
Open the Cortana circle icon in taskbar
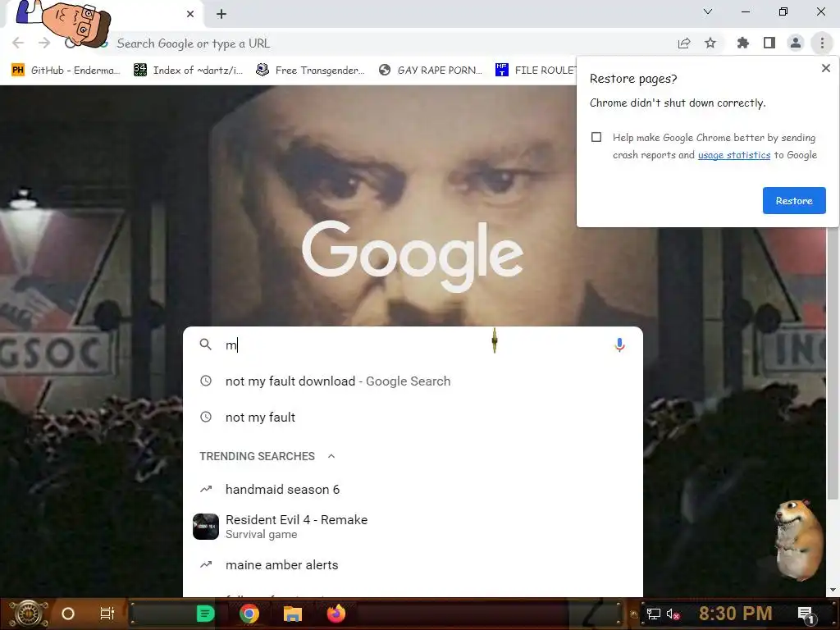[68, 614]
